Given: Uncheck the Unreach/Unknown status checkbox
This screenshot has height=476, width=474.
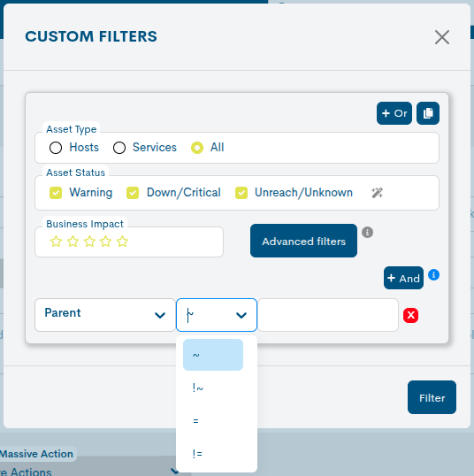Looking at the screenshot, I should point(241,193).
